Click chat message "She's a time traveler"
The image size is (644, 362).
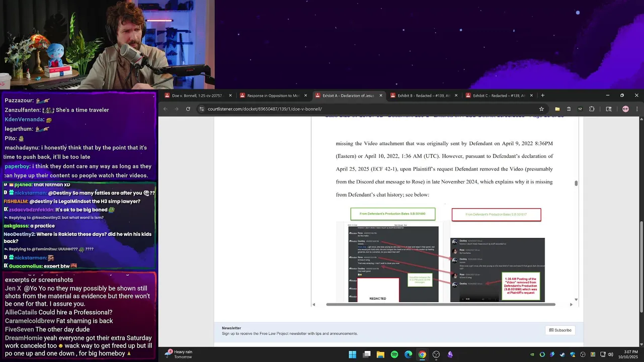(83, 110)
